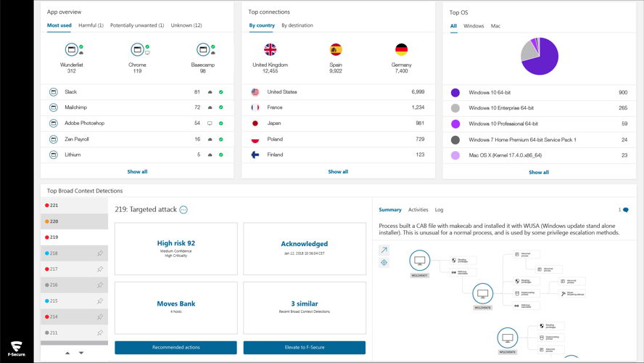This screenshot has height=363, width=644.
Task: Select By country connections tab
Action: pyautogui.click(x=262, y=25)
